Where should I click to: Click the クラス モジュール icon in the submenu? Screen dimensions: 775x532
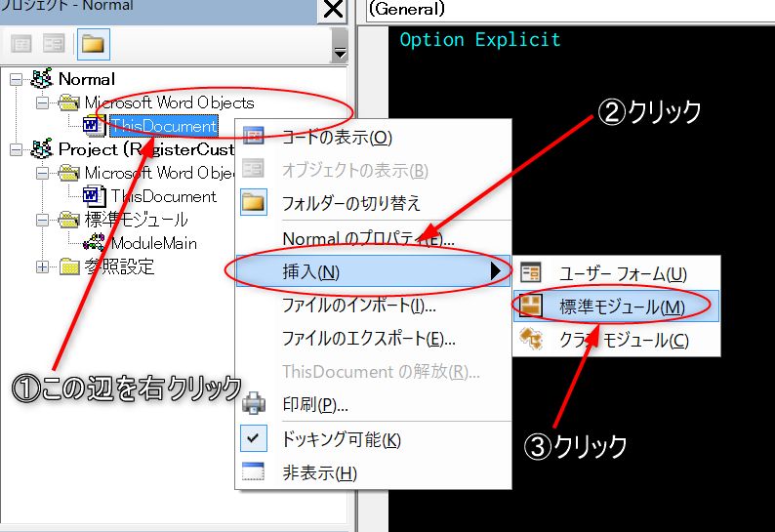coord(531,339)
